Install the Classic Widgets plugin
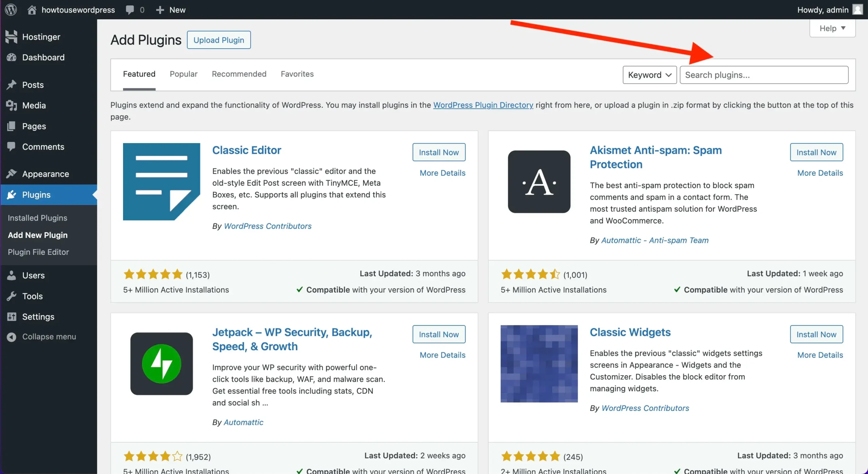Screen dimensions: 868x474 pyautogui.click(x=816, y=334)
